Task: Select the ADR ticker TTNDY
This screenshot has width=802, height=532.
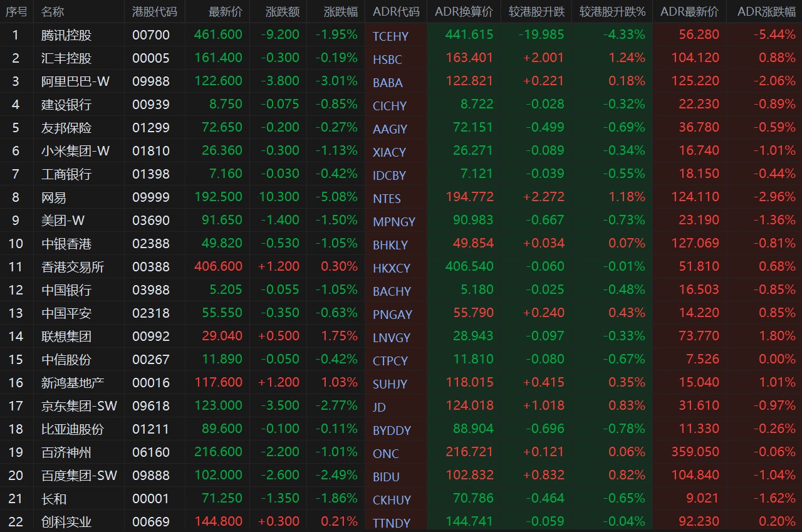Action: point(392,523)
